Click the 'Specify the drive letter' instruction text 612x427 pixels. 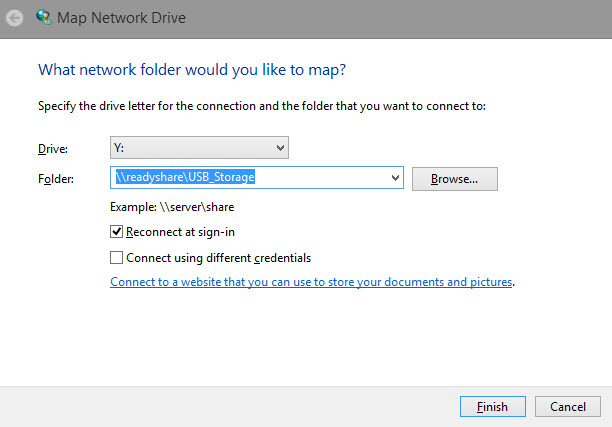(262, 106)
